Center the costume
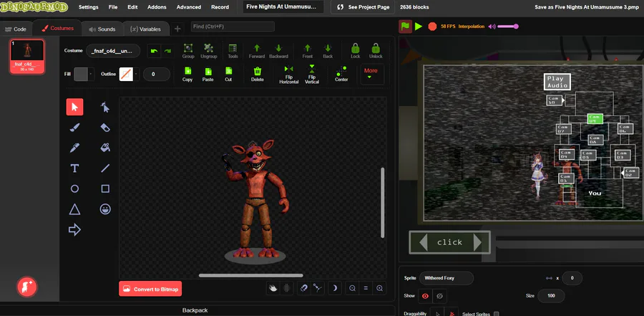The width and height of the screenshot is (644, 316). click(341, 74)
